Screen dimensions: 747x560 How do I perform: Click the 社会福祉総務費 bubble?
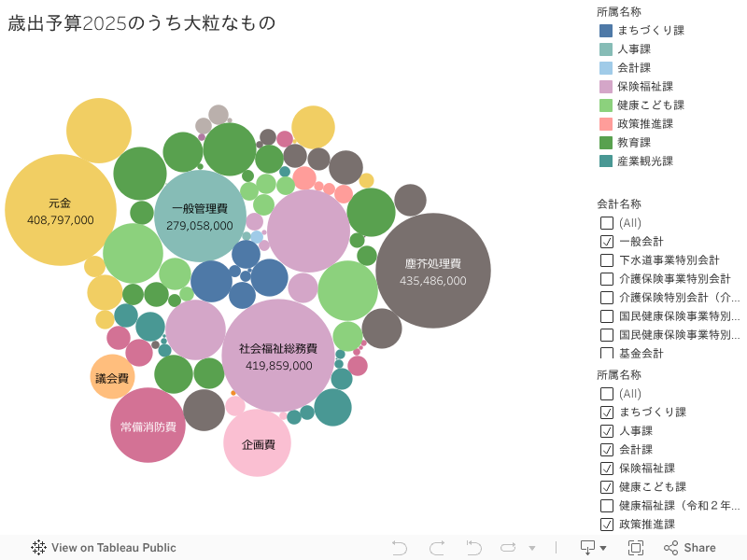click(278, 357)
